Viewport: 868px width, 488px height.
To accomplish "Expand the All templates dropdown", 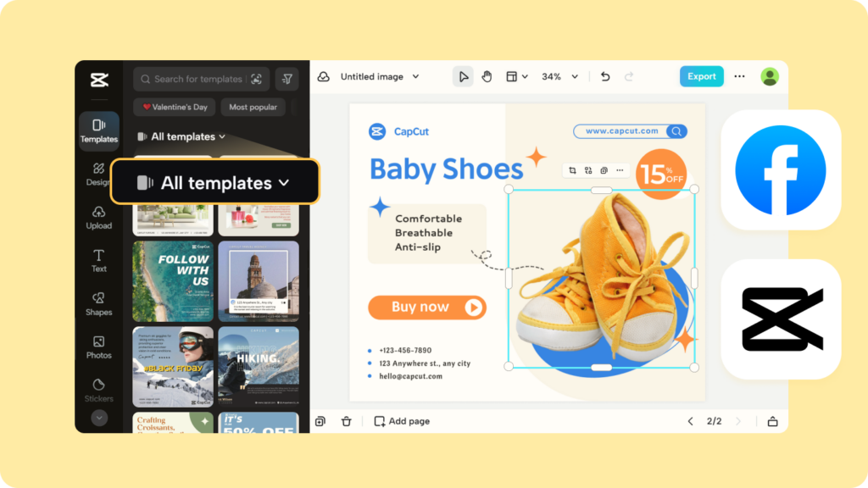I will pos(215,182).
